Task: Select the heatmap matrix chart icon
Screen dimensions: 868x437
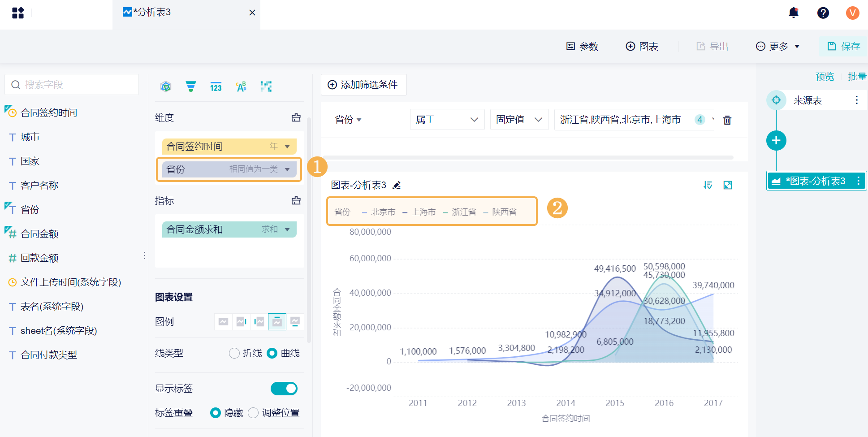Action: coord(266,87)
